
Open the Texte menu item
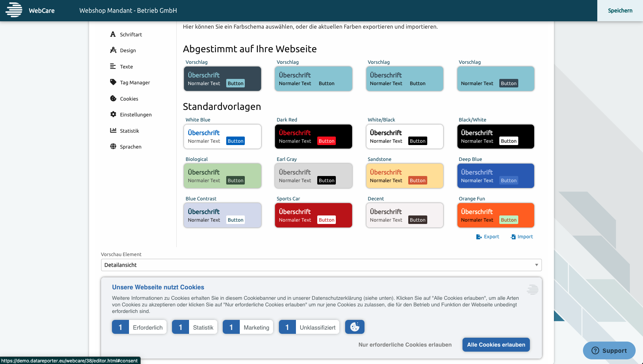(x=126, y=67)
